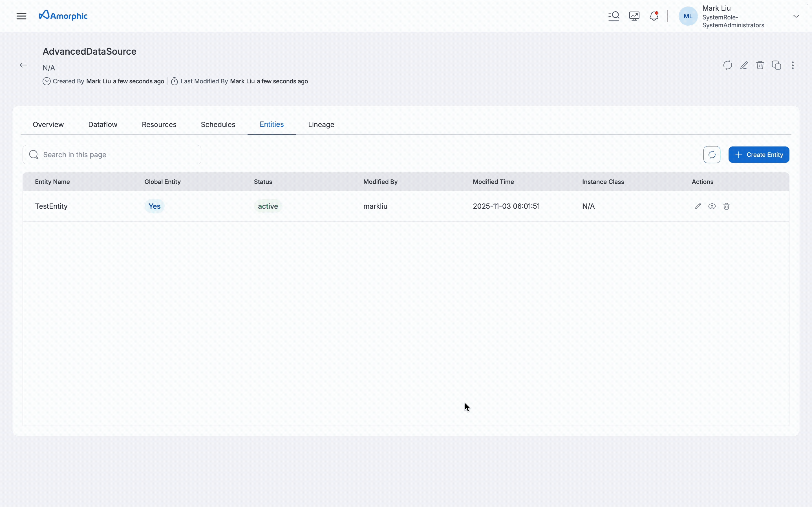Clone the data source with the copy icon

(x=777, y=65)
